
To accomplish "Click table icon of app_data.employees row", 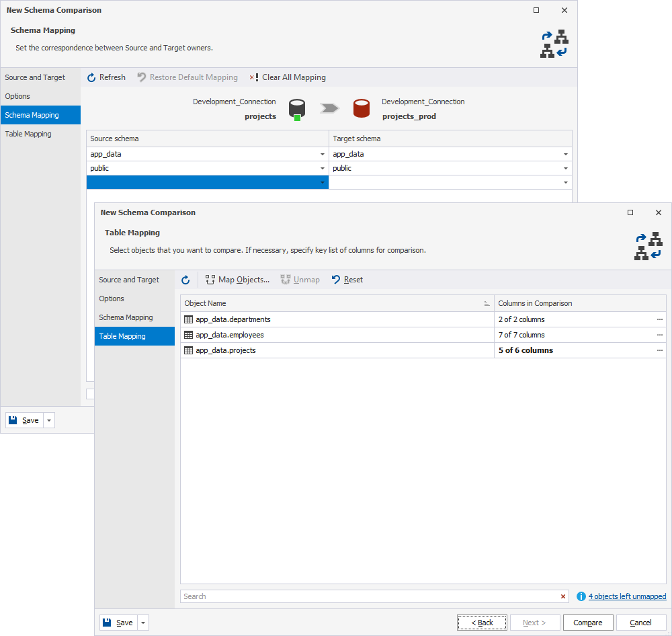I will (x=188, y=335).
